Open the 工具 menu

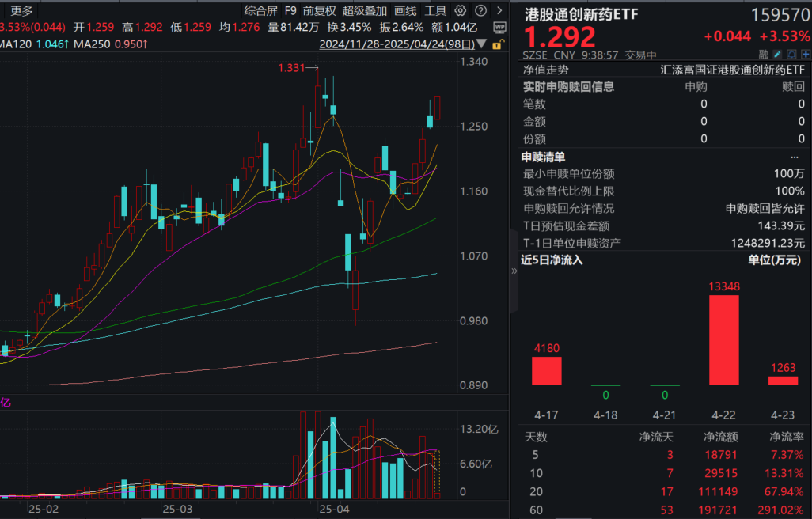[x=428, y=11]
